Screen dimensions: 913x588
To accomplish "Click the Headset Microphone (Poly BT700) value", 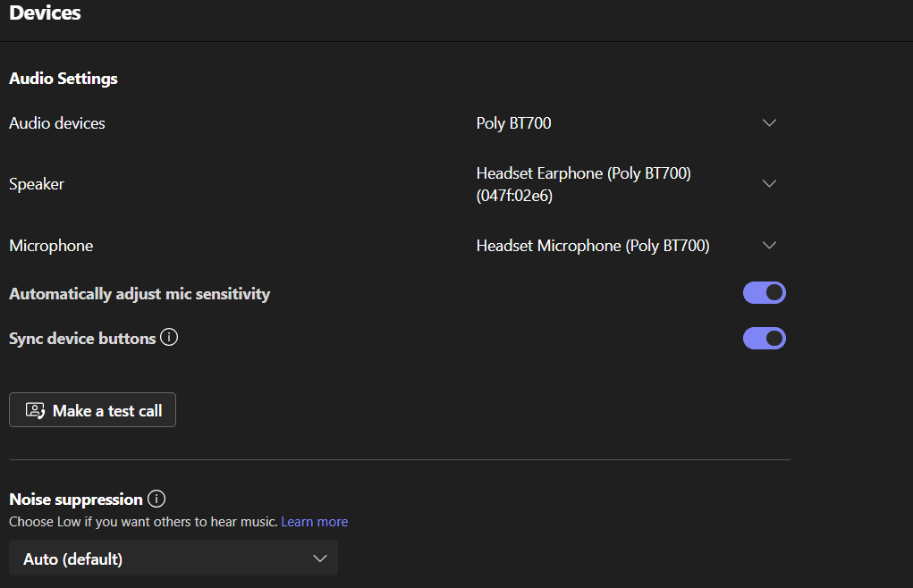I will pos(592,246).
